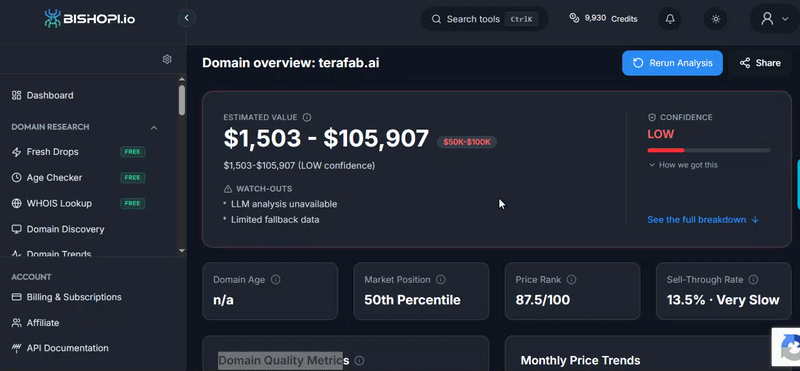
Task: Collapse the Domain Research section
Action: [x=154, y=127]
